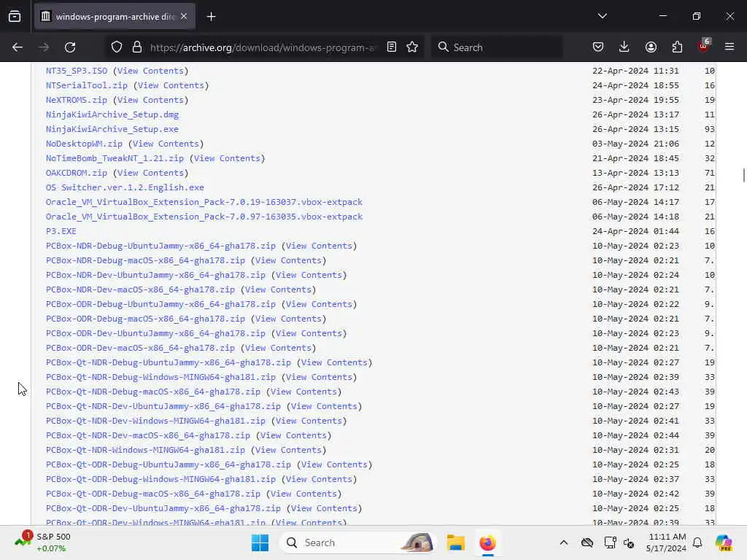Viewport: 747px width, 560px height.
Task: Download PCBox-NDR-Dev-UbuntuJammy zip
Action: click(155, 275)
